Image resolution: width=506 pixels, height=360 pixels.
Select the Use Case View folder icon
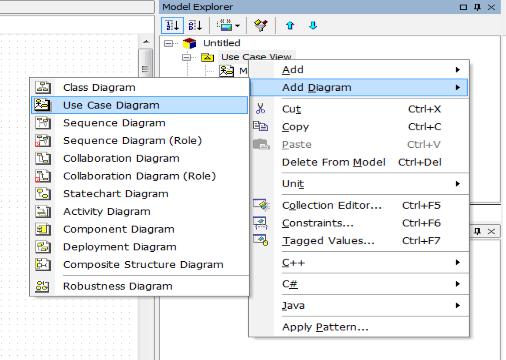coord(207,58)
